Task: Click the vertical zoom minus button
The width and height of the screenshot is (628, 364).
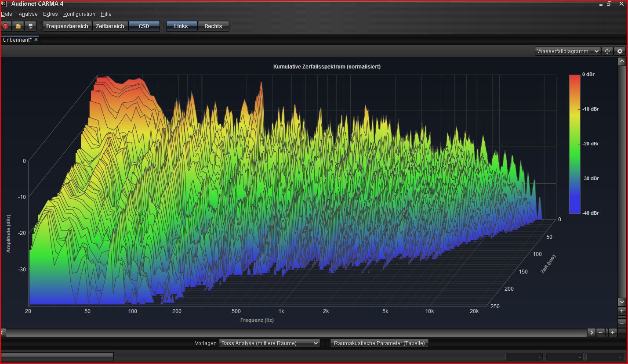Action: pos(621,323)
